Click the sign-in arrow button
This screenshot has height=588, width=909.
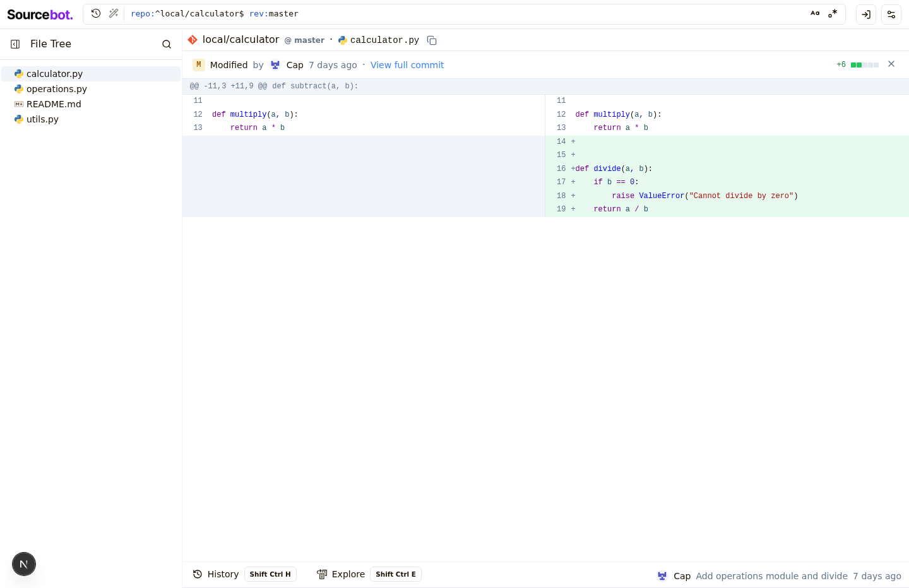[x=866, y=14]
